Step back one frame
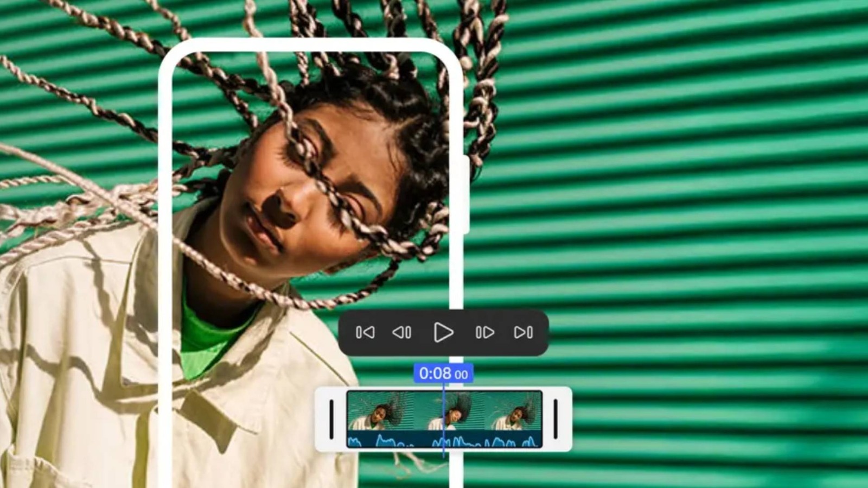 [x=402, y=332]
